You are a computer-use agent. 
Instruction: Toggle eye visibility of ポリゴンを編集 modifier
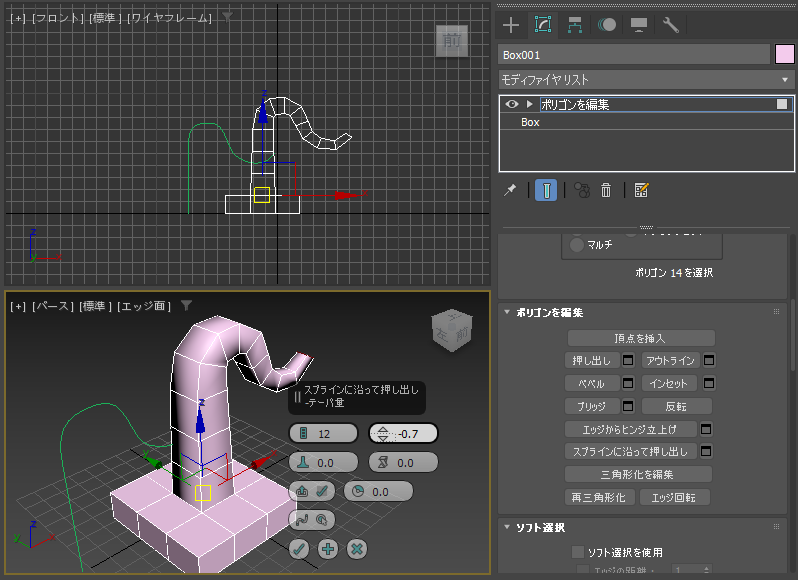pos(512,104)
